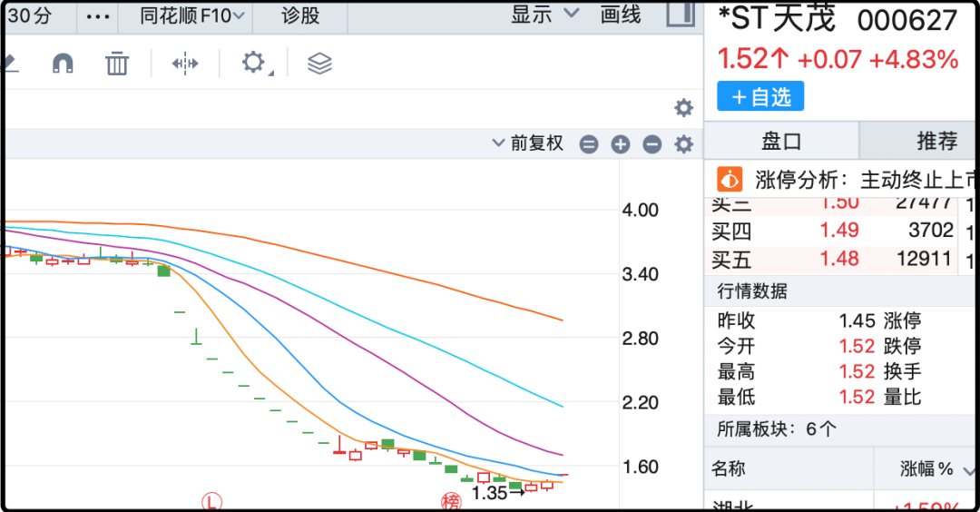Click the stock code 000627

(906, 20)
